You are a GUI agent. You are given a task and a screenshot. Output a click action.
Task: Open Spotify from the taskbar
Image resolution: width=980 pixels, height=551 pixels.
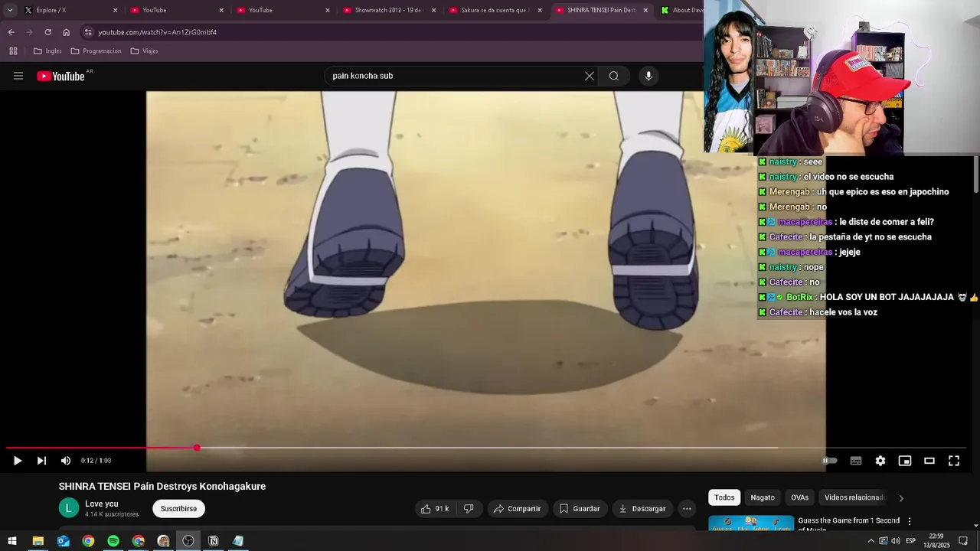(113, 541)
